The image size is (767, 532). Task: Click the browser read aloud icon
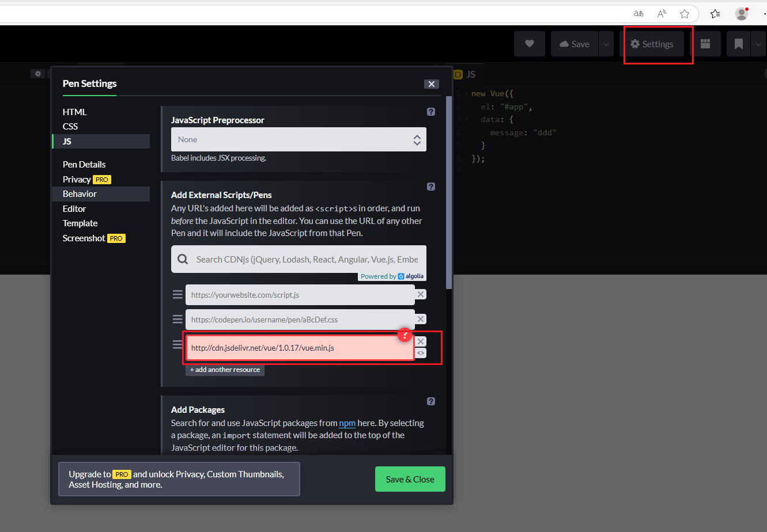(662, 14)
